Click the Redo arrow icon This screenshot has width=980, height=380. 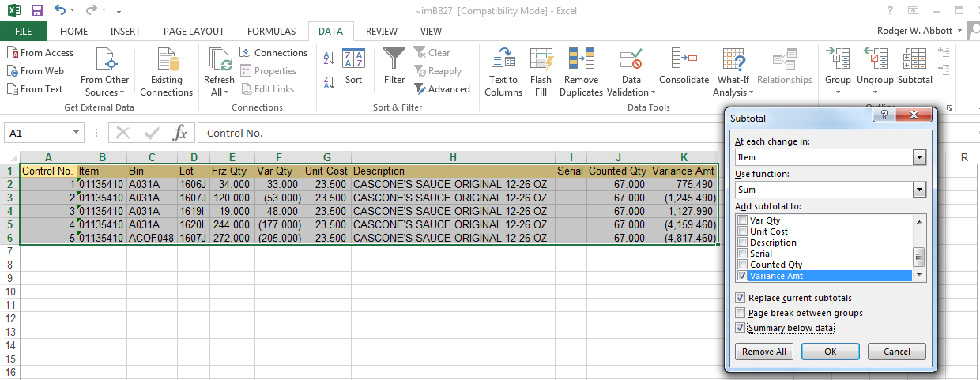click(92, 10)
